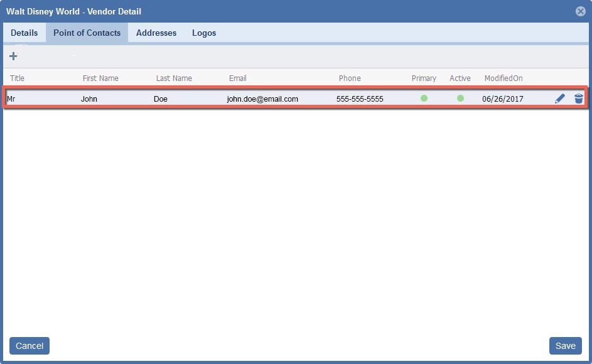Sort by the Title column header

17,78
